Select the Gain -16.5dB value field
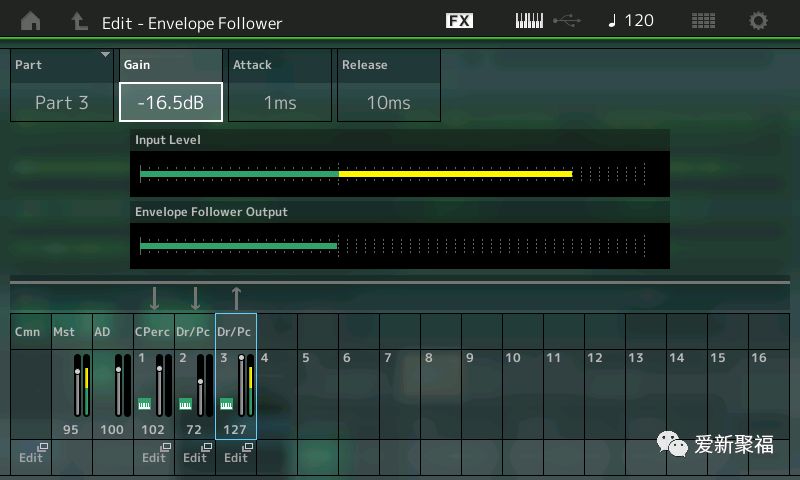Image resolution: width=800 pixels, height=480 pixels. coord(171,102)
